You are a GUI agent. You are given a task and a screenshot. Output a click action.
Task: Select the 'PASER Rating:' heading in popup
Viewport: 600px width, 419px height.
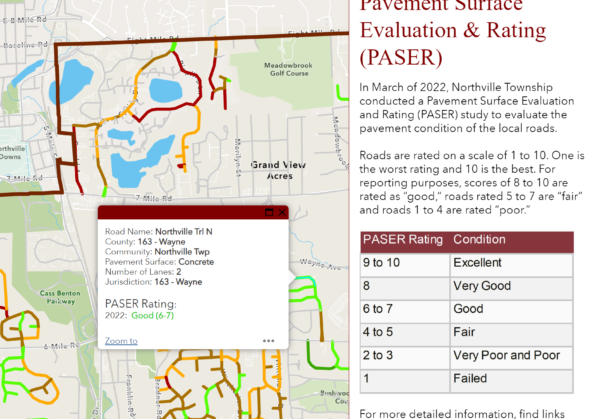141,303
